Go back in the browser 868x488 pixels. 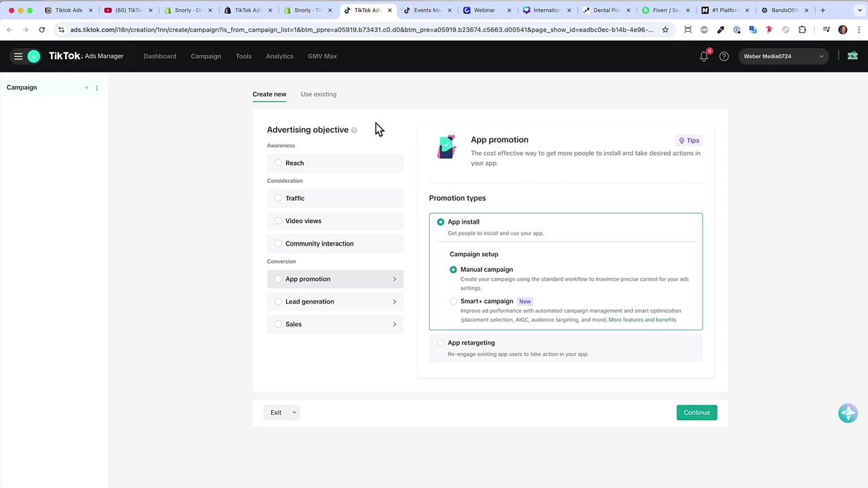pos(9,30)
